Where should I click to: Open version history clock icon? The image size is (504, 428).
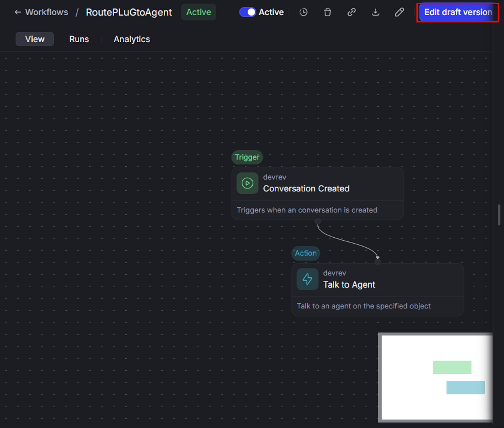(303, 12)
